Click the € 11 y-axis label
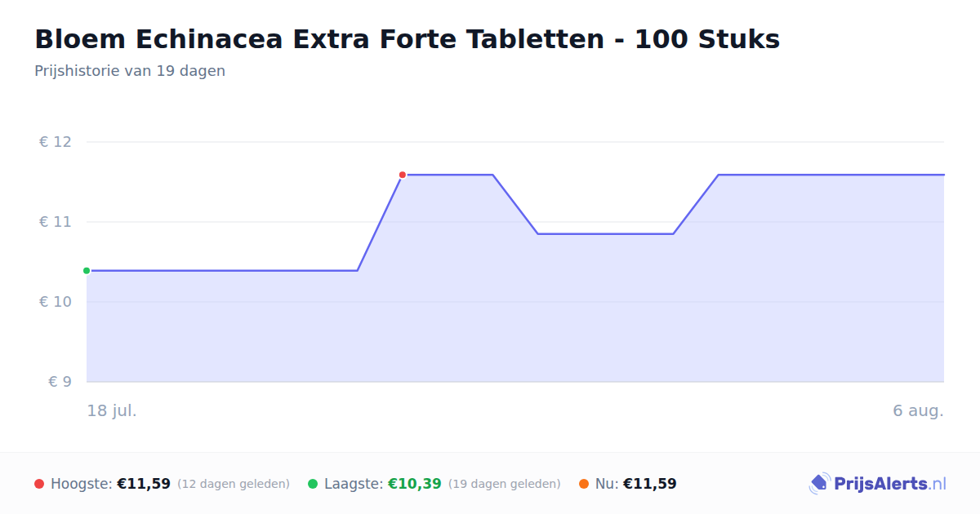The width and height of the screenshot is (980, 514). point(56,222)
